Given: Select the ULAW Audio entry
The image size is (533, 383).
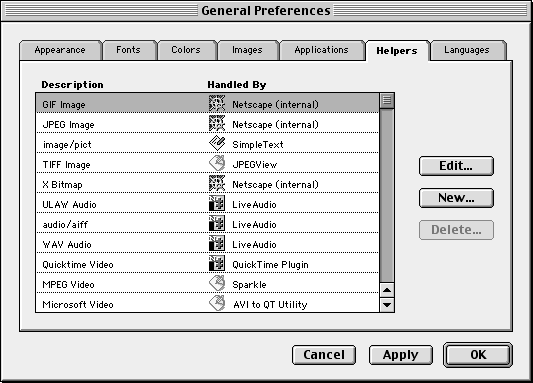Looking at the screenshot, I should [x=207, y=204].
